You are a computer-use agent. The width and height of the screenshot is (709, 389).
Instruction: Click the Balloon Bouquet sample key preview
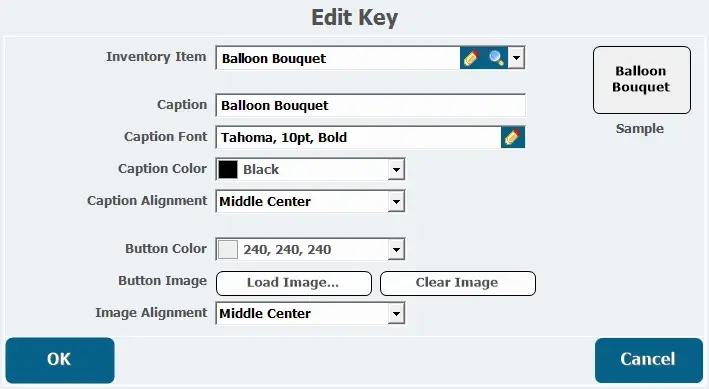[642, 80]
